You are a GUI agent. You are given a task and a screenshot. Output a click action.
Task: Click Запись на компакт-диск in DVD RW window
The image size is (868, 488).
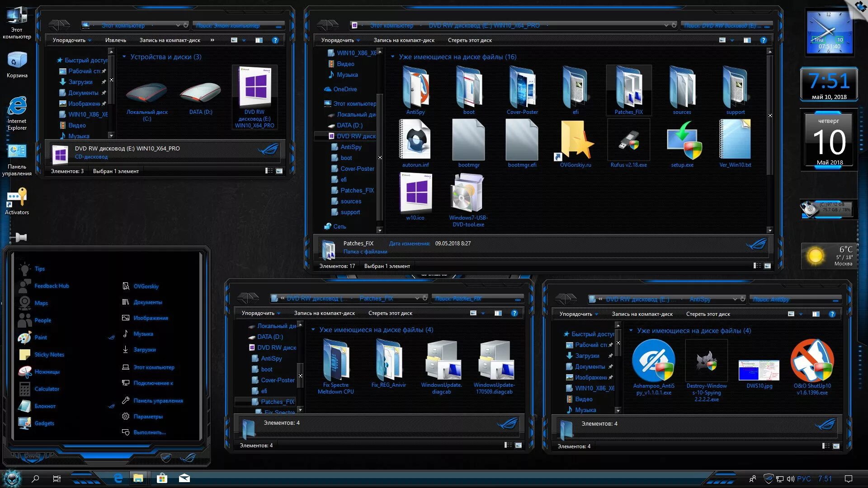pos(404,40)
